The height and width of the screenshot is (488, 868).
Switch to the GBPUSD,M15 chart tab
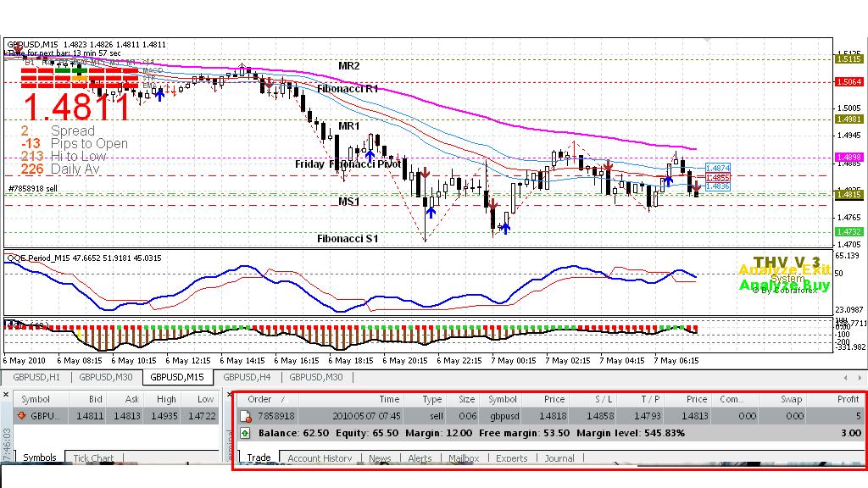177,377
